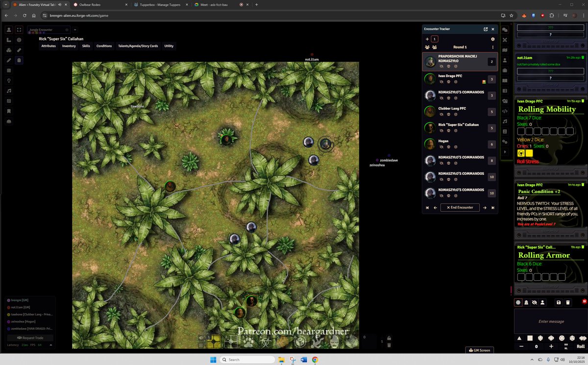The width and height of the screenshot is (588, 365).
Task: Open the Items suitcase sidebar tab
Action: (x=505, y=71)
